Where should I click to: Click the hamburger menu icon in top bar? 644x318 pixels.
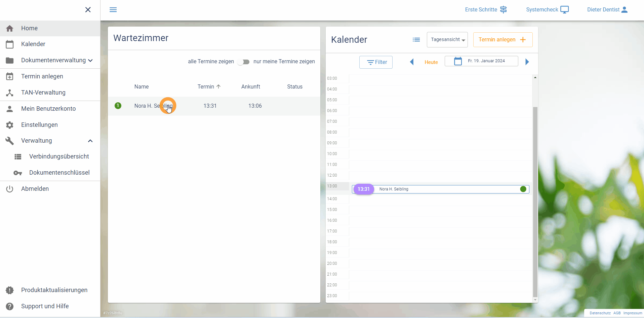(113, 10)
